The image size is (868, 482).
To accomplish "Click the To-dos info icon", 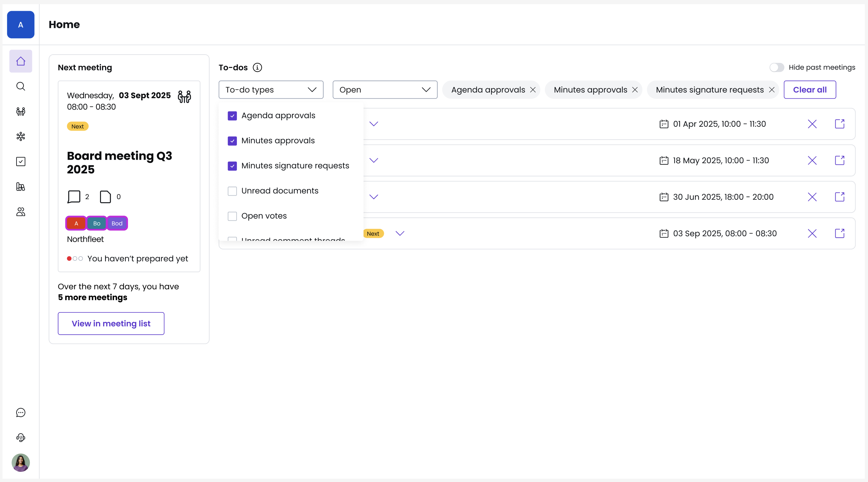I will (x=257, y=67).
